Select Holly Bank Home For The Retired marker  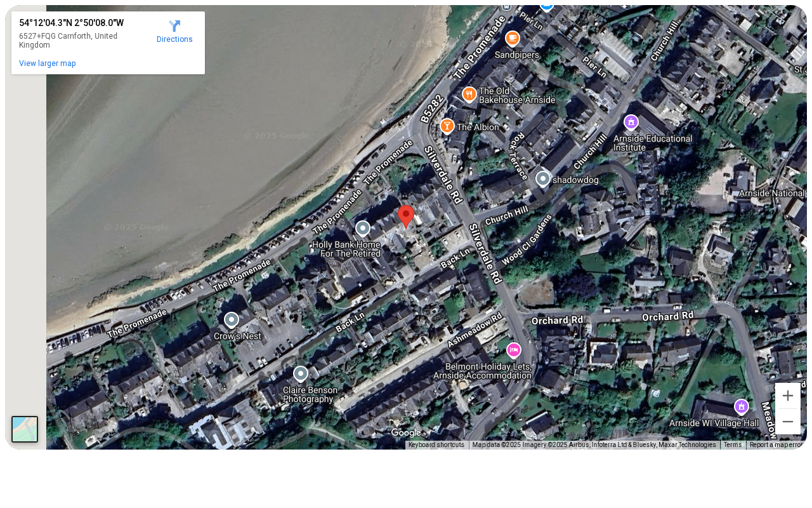tap(363, 229)
